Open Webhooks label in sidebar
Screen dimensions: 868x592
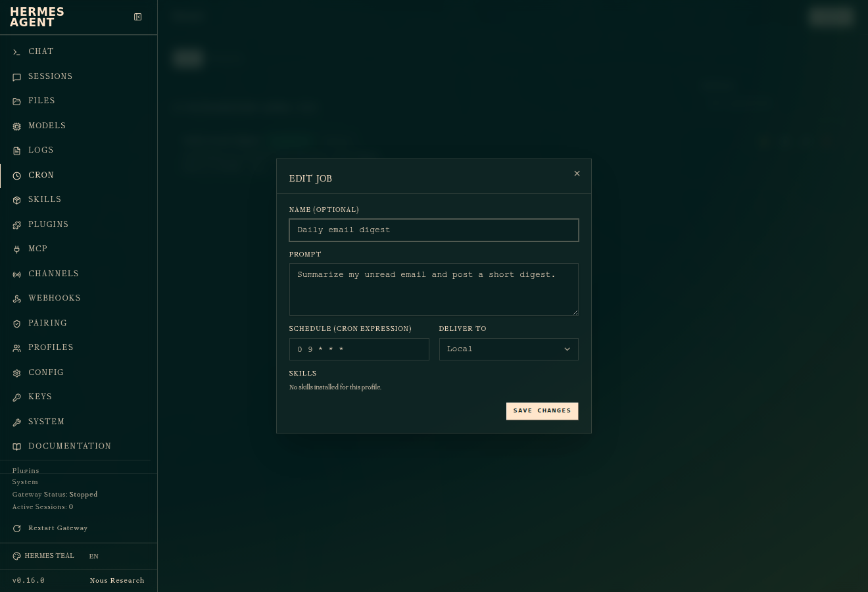tap(55, 298)
